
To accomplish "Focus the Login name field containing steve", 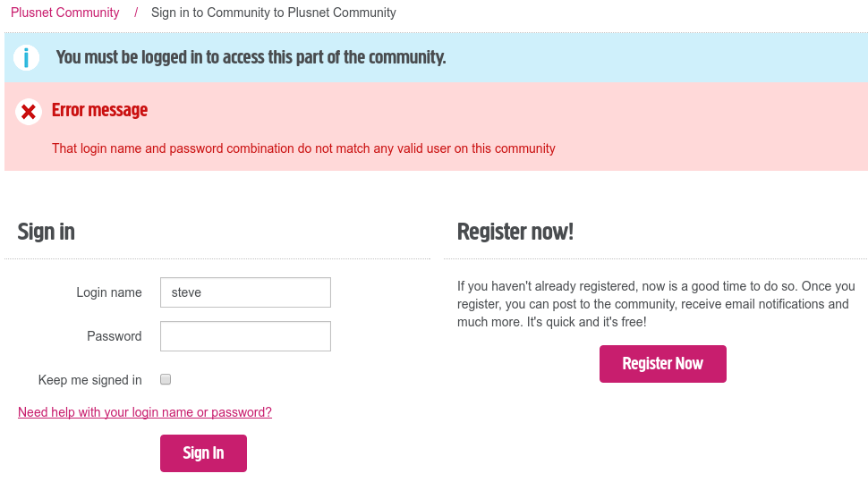I will point(245,292).
